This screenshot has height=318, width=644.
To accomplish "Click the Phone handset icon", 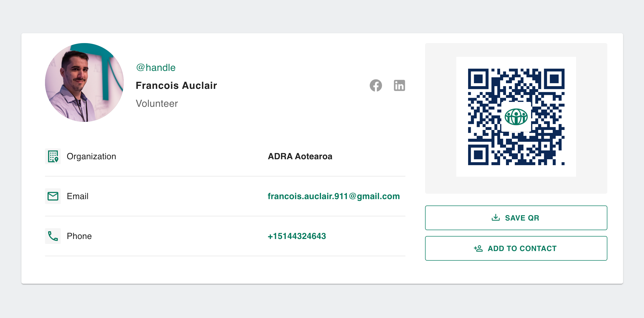I will click(x=53, y=236).
